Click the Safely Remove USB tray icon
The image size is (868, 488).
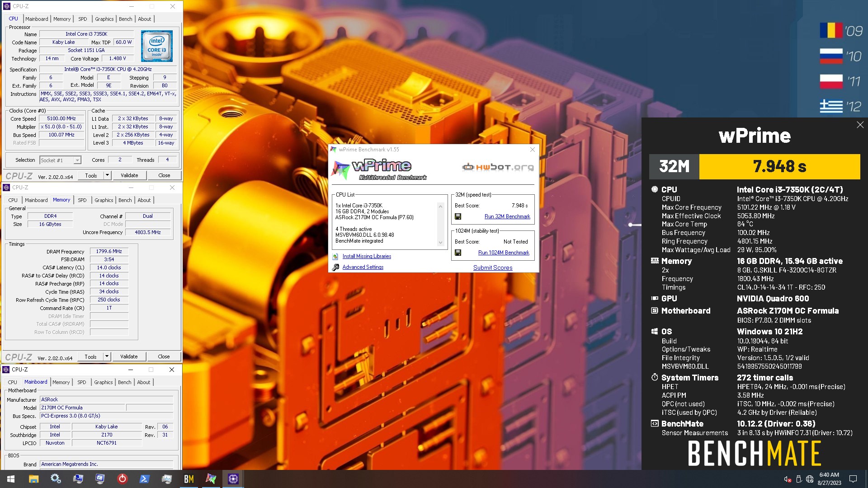pos(799,479)
